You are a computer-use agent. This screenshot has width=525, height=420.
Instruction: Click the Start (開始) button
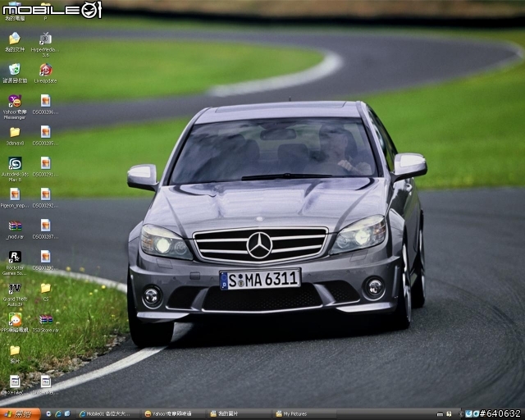click(x=20, y=414)
